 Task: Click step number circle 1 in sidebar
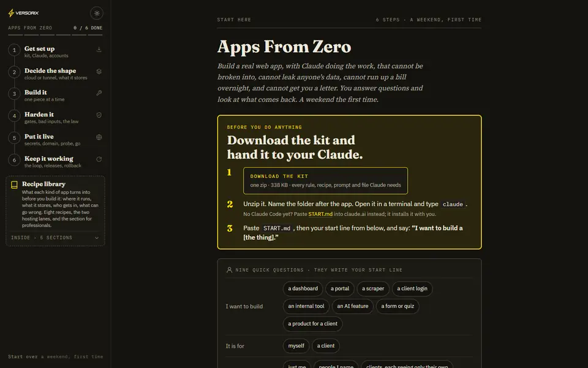14,50
